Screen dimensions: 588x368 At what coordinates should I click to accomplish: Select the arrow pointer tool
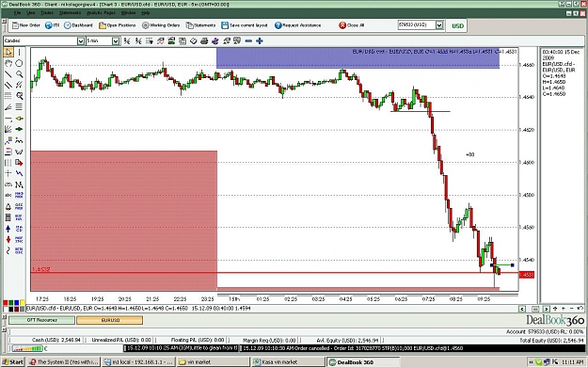tap(8, 52)
